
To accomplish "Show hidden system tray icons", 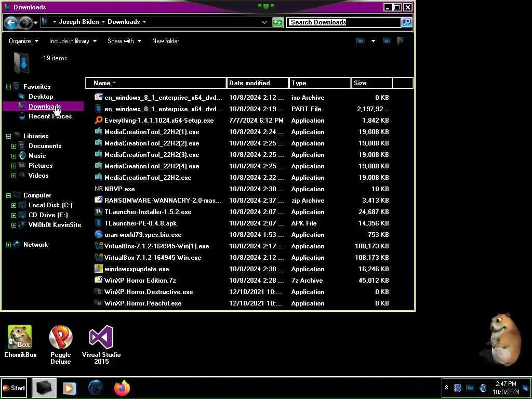I will point(446,388).
